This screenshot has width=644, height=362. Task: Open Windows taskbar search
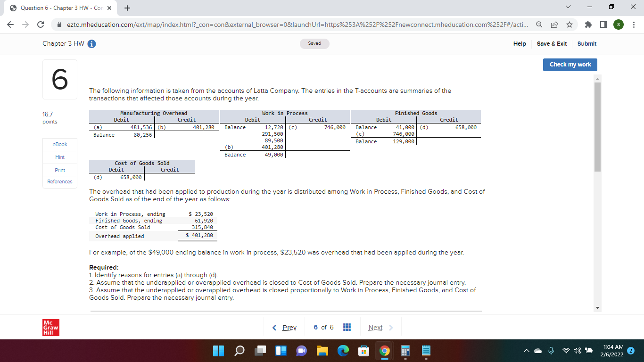point(239,351)
